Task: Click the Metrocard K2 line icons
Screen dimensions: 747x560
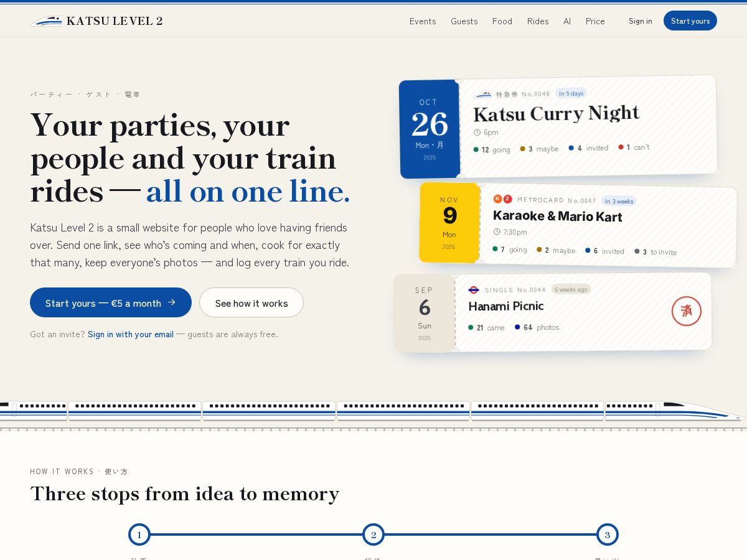Action: point(502,199)
